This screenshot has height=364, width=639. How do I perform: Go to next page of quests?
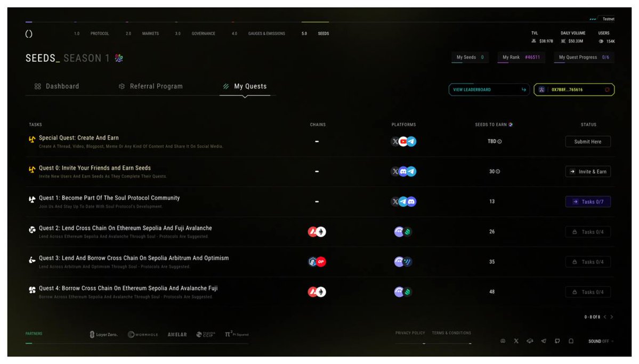click(612, 317)
